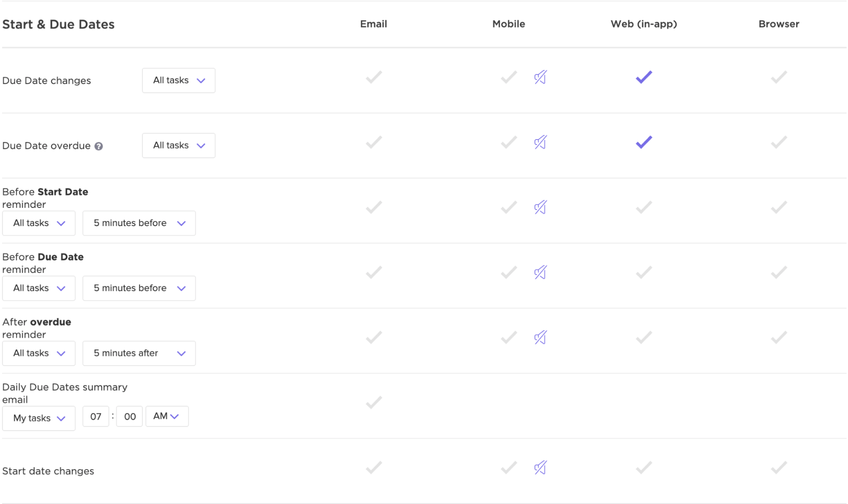Toggle mobile sound for After overdue reminder

540,338
